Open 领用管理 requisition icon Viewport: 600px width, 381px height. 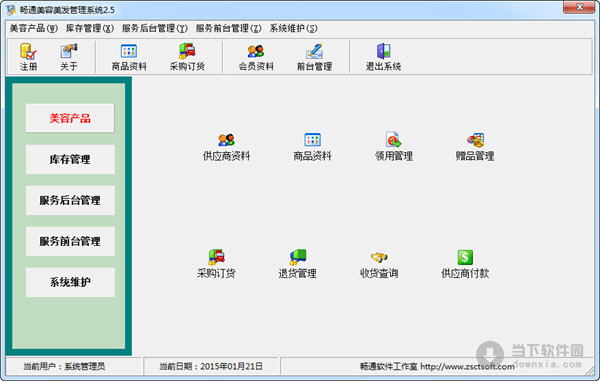(393, 147)
